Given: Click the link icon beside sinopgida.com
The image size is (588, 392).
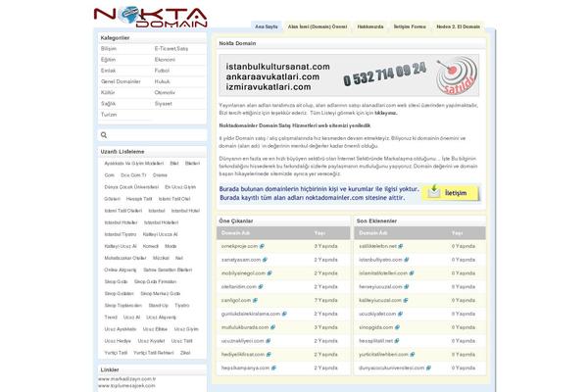Looking at the screenshot, I should pyautogui.click(x=397, y=327).
